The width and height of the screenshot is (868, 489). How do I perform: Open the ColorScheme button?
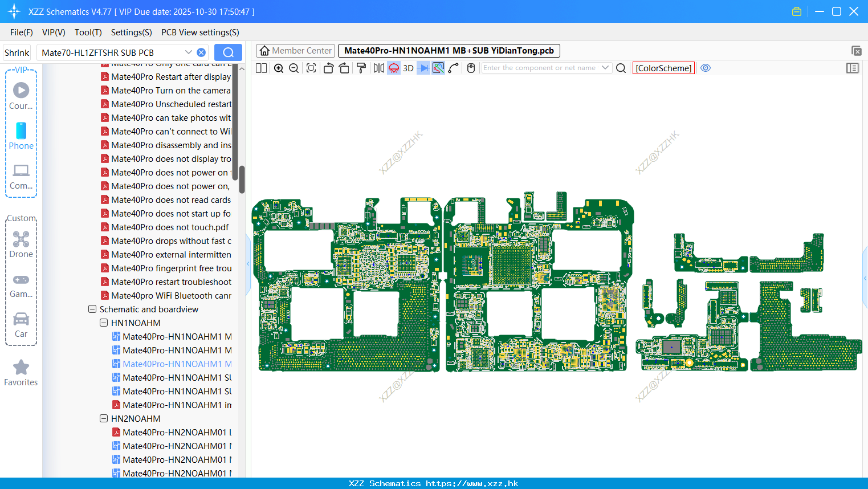pos(663,68)
